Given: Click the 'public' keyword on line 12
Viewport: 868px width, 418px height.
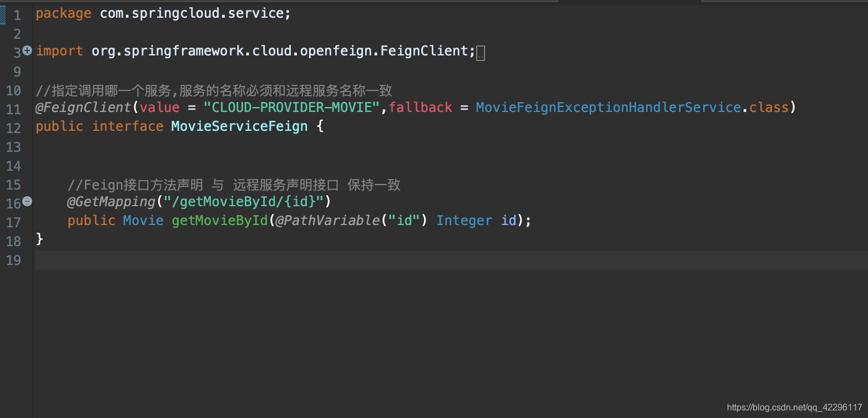Looking at the screenshot, I should point(59,126).
